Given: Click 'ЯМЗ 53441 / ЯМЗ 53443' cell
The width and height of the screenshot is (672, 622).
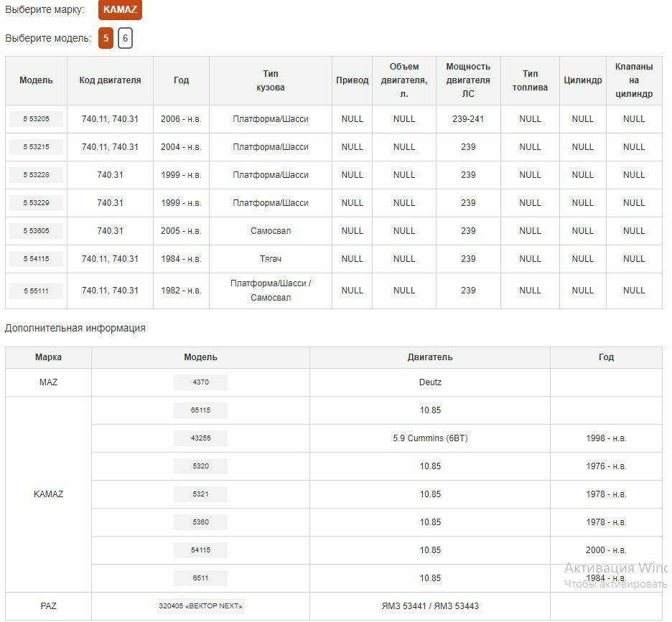Looking at the screenshot, I should pyautogui.click(x=430, y=606).
